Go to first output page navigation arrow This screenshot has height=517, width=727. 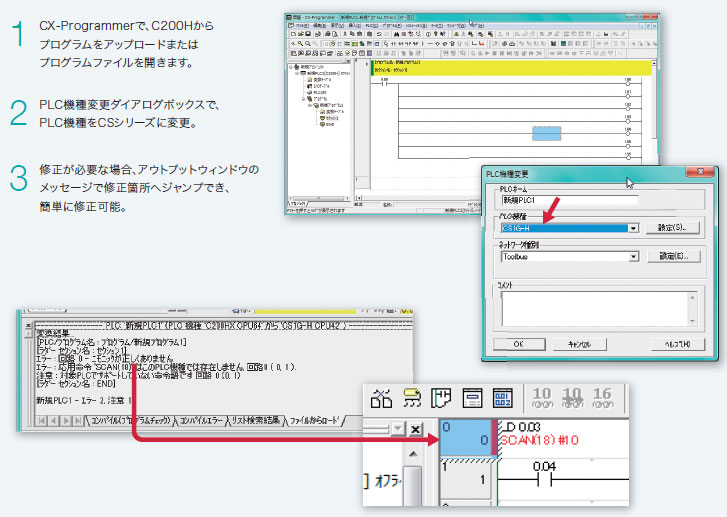(42, 421)
